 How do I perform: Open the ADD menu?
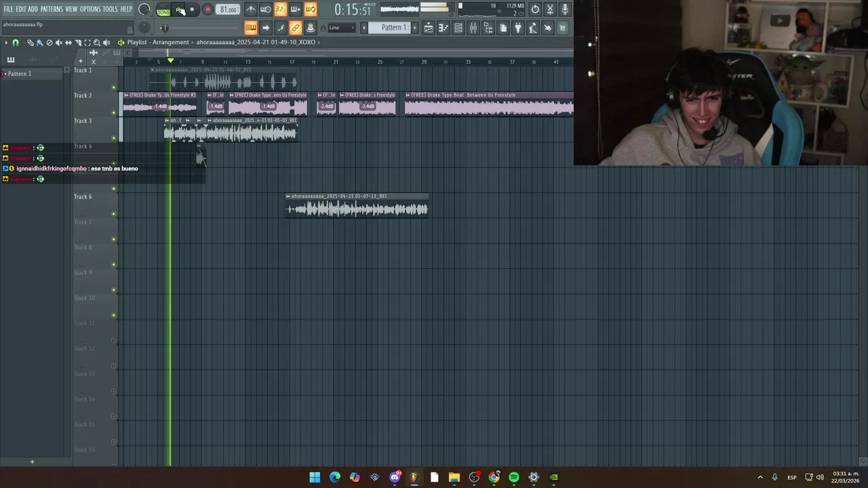(x=33, y=9)
